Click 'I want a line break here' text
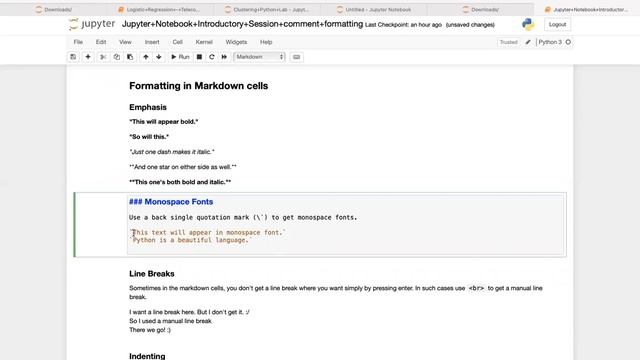 click(x=189, y=312)
